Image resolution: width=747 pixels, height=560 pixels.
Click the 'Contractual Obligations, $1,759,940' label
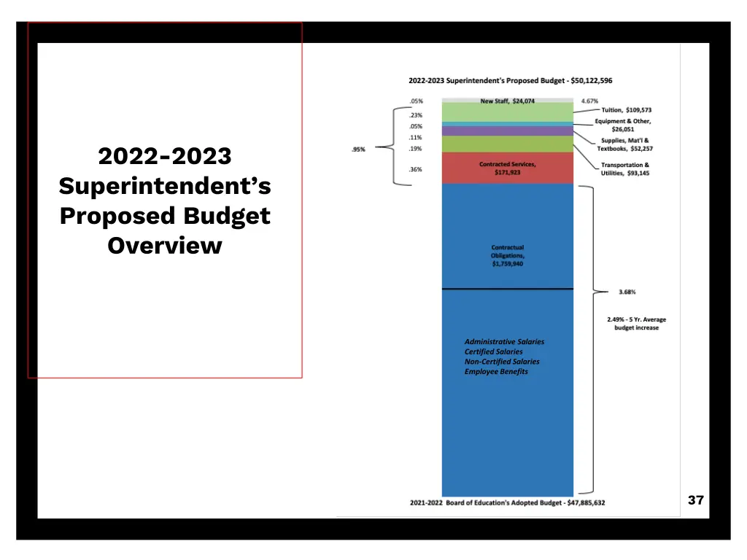tap(508, 256)
